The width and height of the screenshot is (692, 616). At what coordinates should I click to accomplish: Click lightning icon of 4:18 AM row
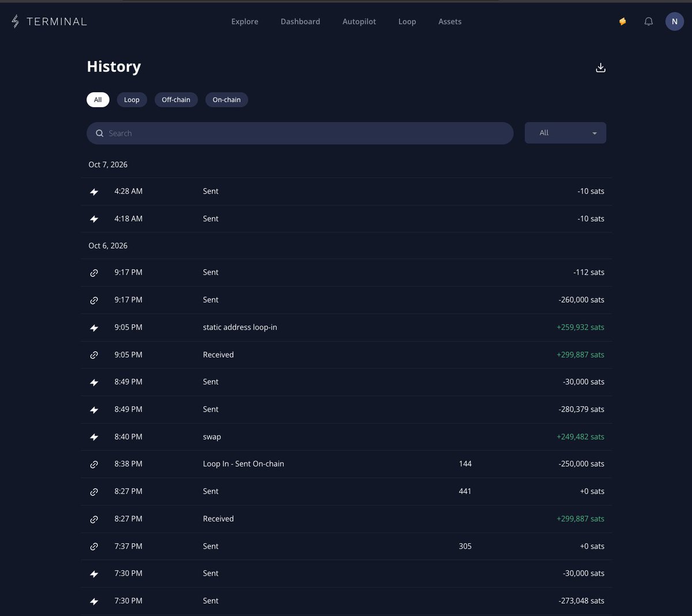coord(94,219)
